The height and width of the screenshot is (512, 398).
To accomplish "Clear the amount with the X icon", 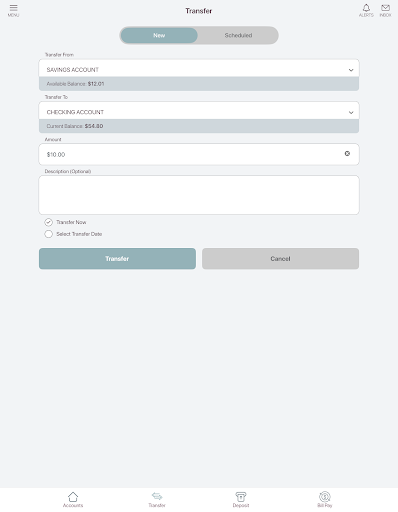I will [347, 153].
